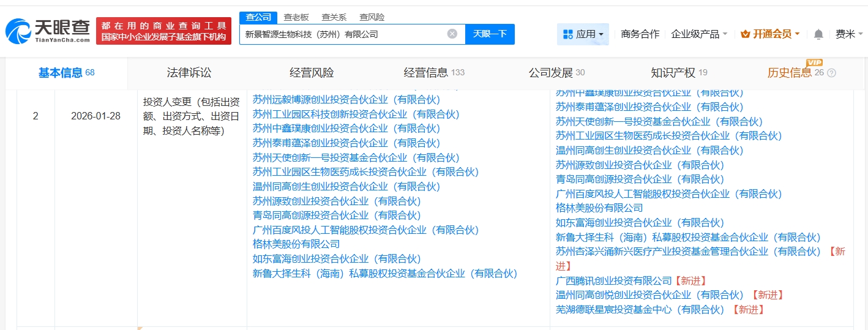Click the 应用 grid icon
This screenshot has height=330, width=868.
click(567, 34)
